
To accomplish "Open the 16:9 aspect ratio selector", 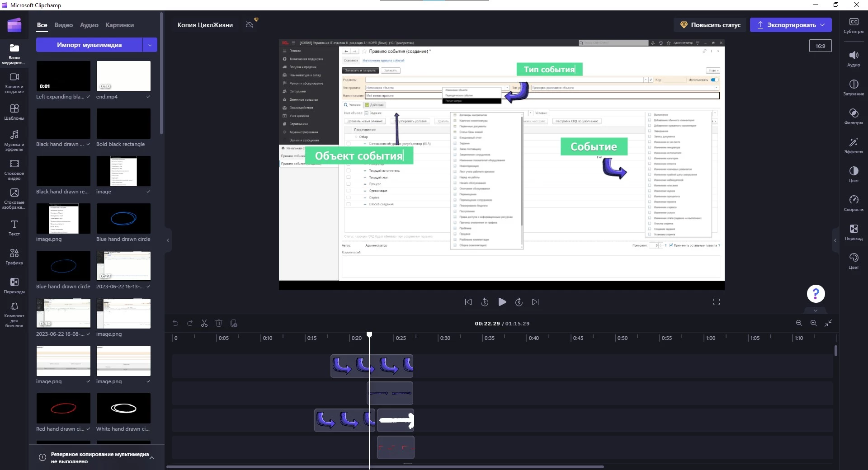I will [x=820, y=46].
